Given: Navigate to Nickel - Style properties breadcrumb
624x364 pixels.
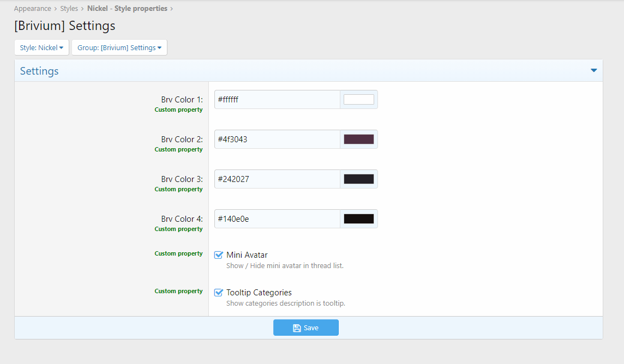Looking at the screenshot, I should tap(127, 9).
